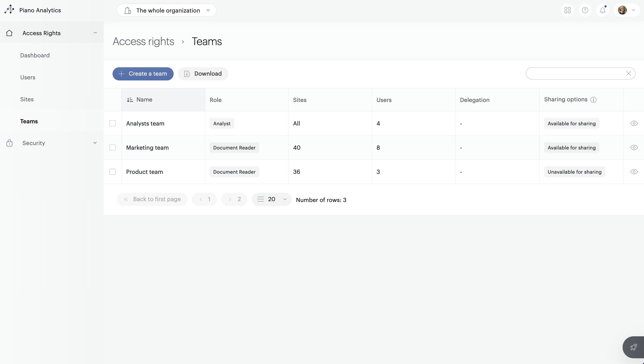Tick the Marketing team checkbox
This screenshot has width=644, height=364.
tap(113, 147)
